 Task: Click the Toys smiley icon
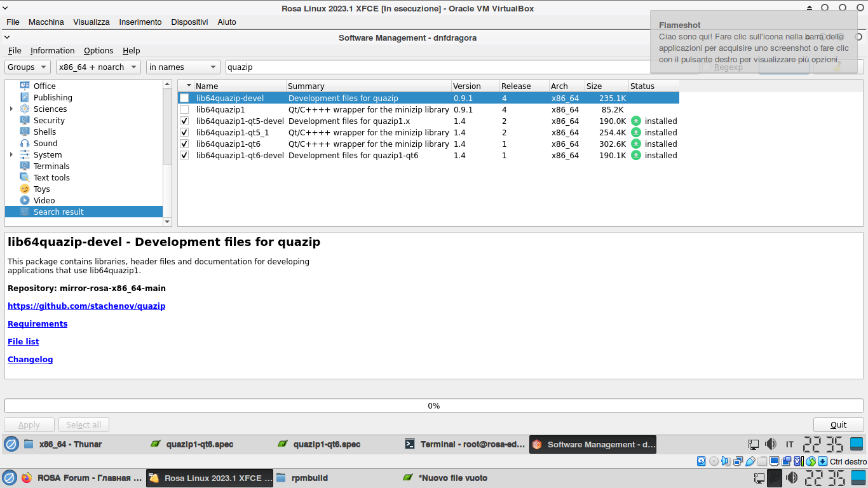25,189
